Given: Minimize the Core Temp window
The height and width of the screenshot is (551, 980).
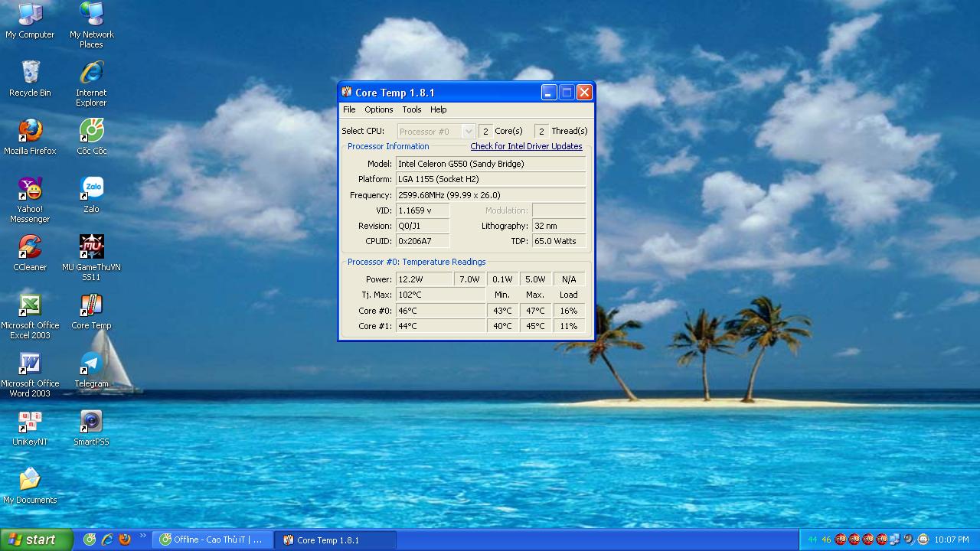Looking at the screenshot, I should coord(549,93).
